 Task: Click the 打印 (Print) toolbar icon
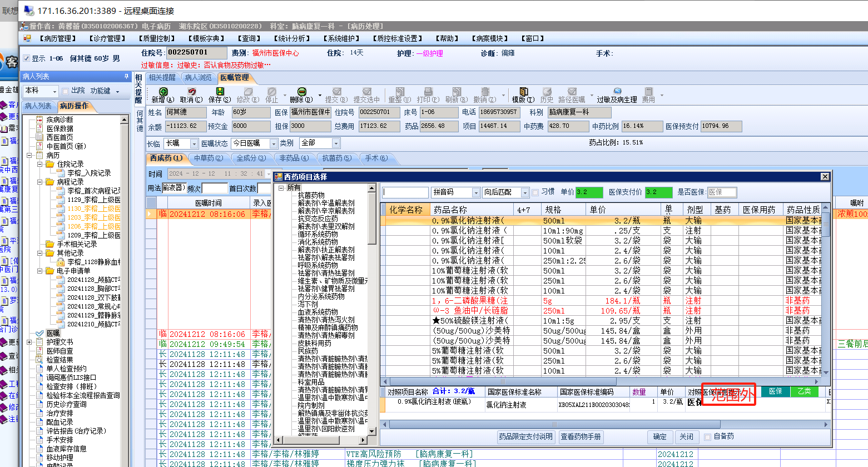coord(428,92)
